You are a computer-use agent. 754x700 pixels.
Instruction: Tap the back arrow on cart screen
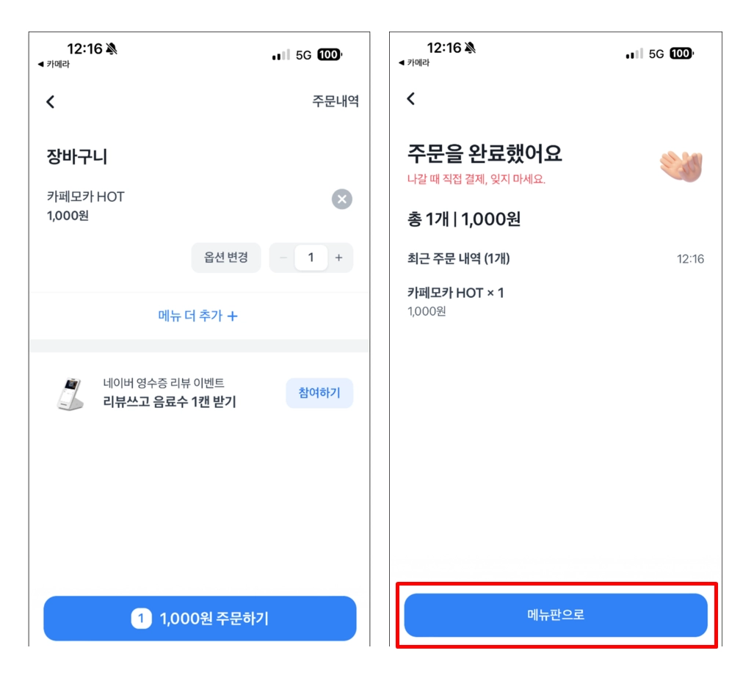(51, 102)
